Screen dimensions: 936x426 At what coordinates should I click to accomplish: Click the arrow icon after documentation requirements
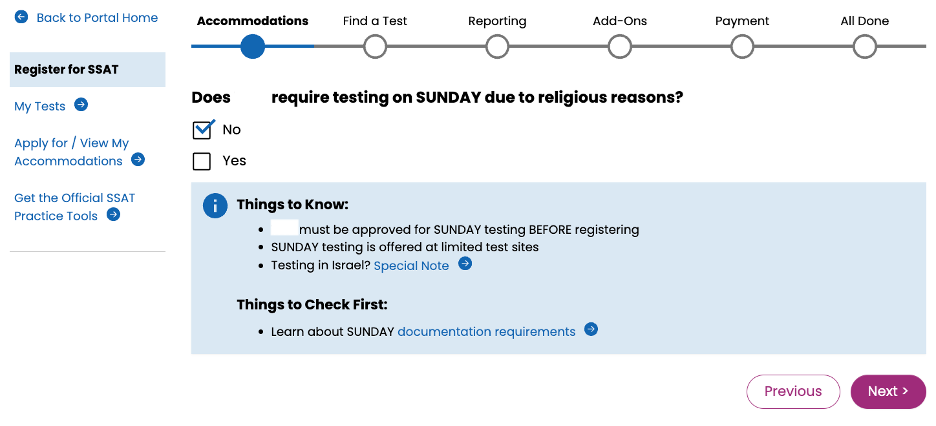click(591, 329)
